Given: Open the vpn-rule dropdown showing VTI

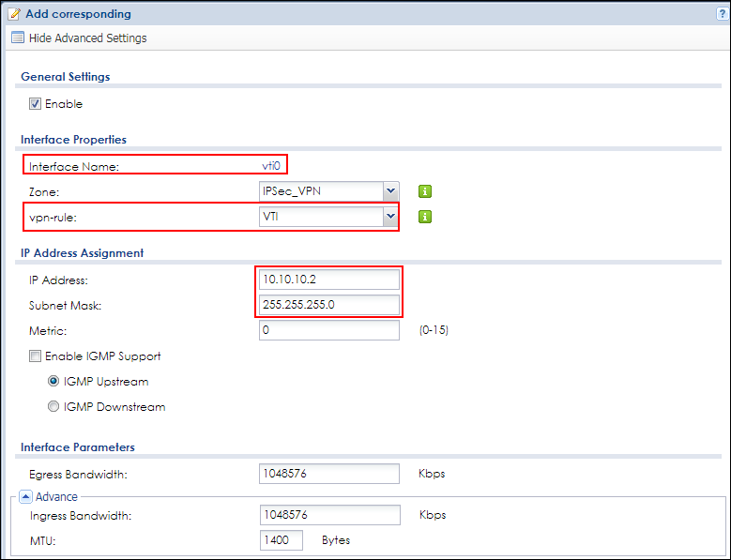Looking at the screenshot, I should point(328,217).
